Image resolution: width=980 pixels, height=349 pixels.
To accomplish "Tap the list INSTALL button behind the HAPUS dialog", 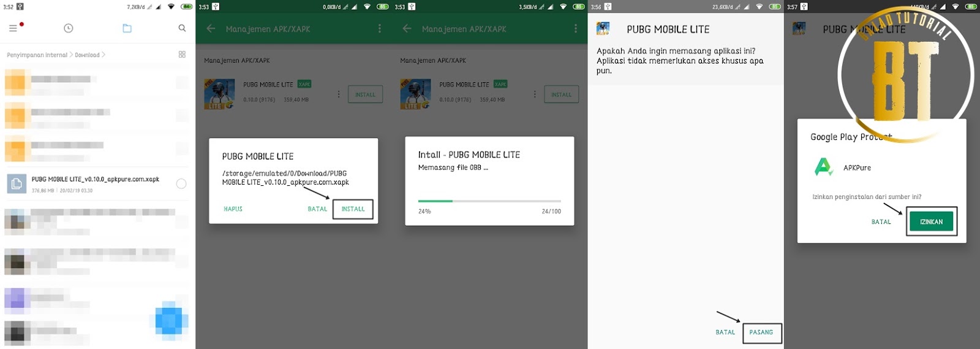I will coord(365,94).
